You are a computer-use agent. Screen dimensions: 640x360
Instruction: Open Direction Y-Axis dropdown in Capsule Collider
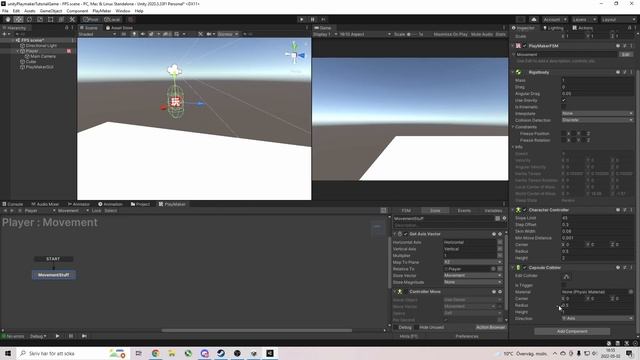tap(597, 318)
